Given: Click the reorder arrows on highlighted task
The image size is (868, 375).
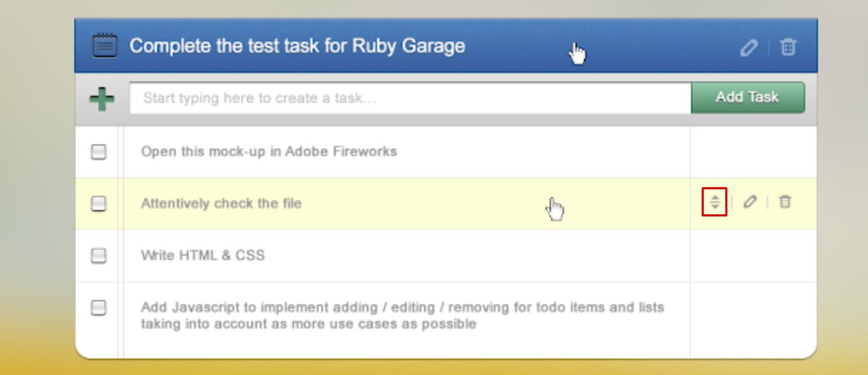Looking at the screenshot, I should click(x=715, y=202).
